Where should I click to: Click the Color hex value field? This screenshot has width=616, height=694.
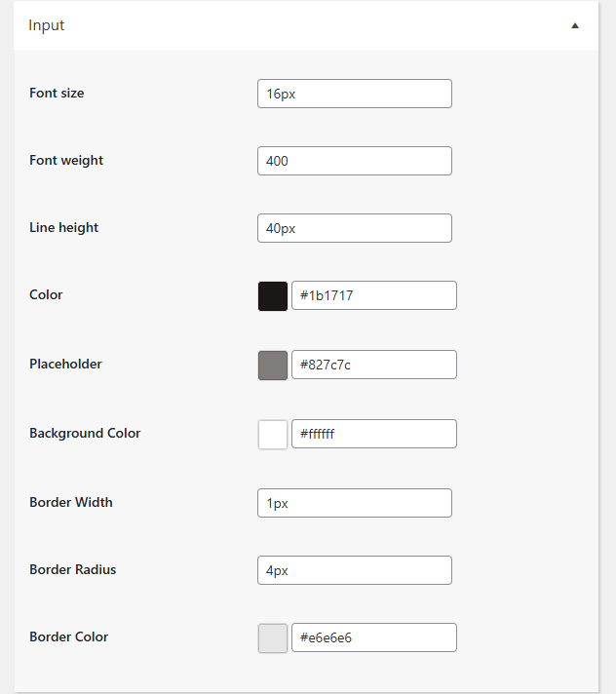pyautogui.click(x=374, y=296)
